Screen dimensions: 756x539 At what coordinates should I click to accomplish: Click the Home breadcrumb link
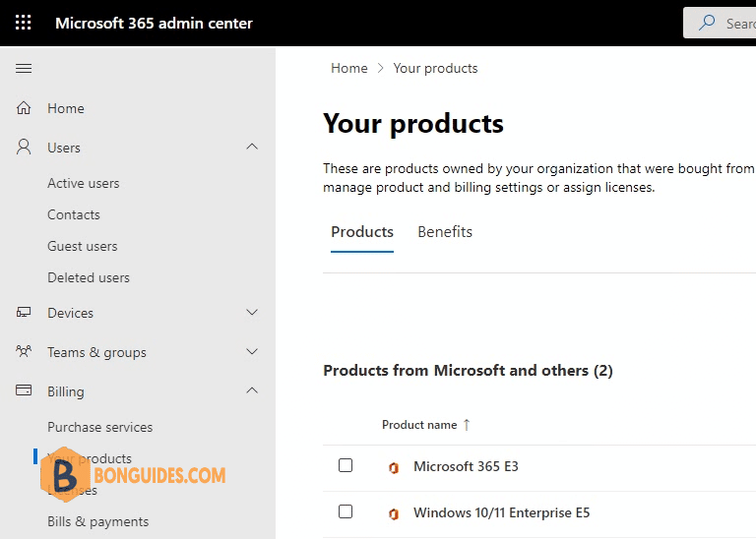coord(349,69)
